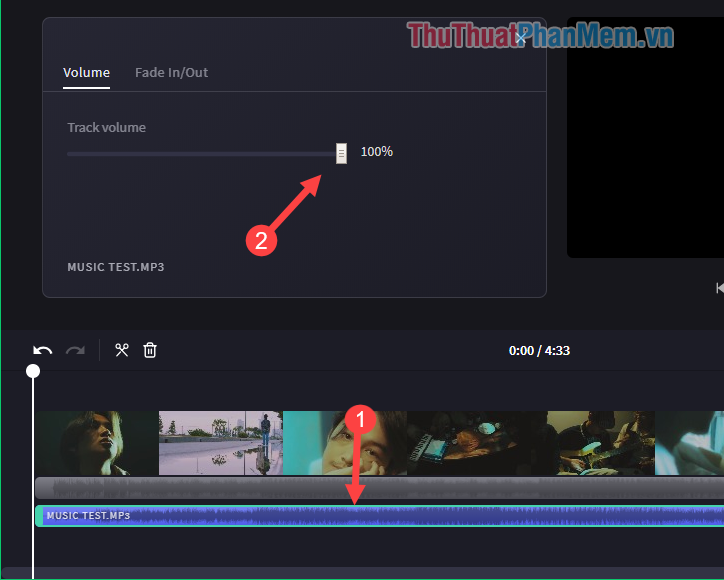
Task: Click the 0:00 / 4:33 time display
Action: pos(539,350)
